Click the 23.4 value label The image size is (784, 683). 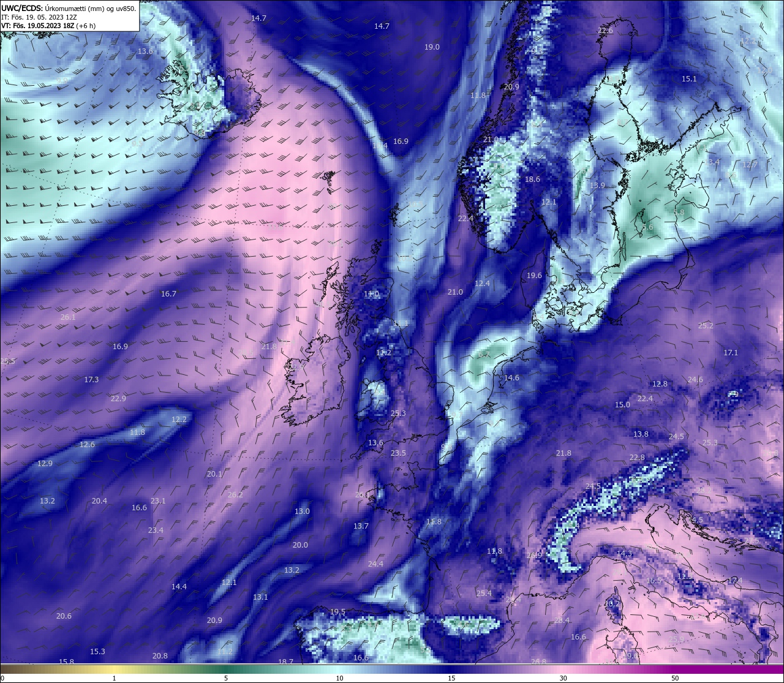[156, 530]
